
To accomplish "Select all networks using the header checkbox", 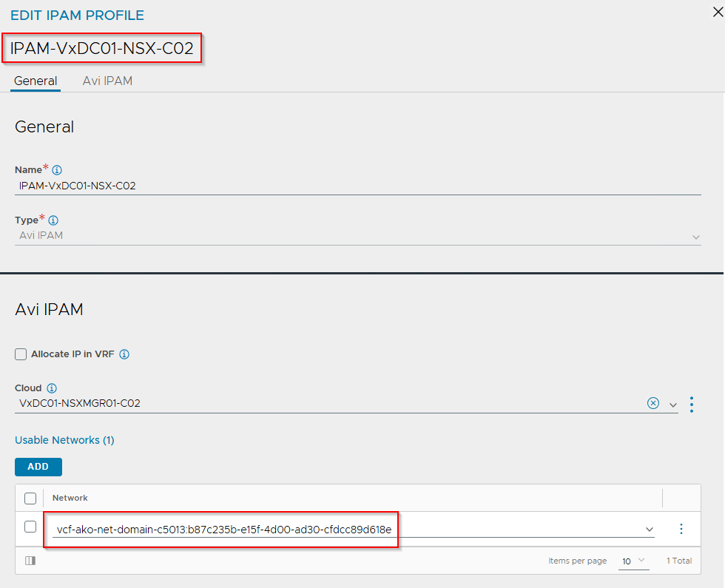I will pos(30,498).
